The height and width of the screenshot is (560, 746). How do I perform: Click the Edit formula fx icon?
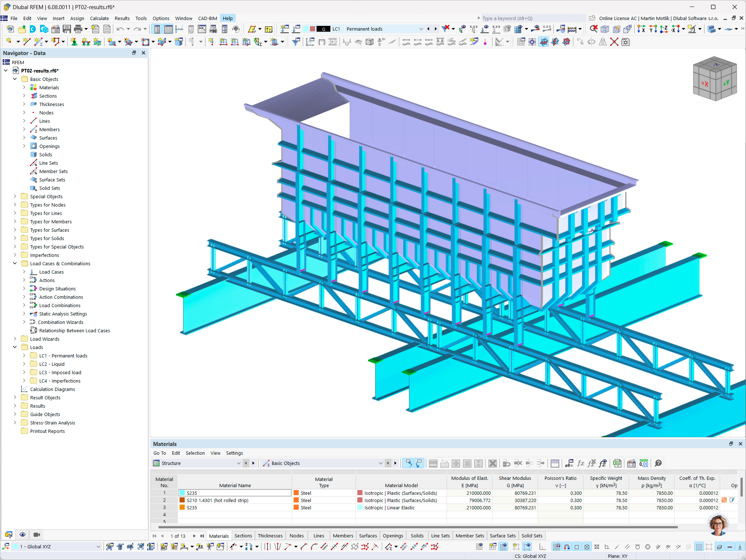pos(580,463)
